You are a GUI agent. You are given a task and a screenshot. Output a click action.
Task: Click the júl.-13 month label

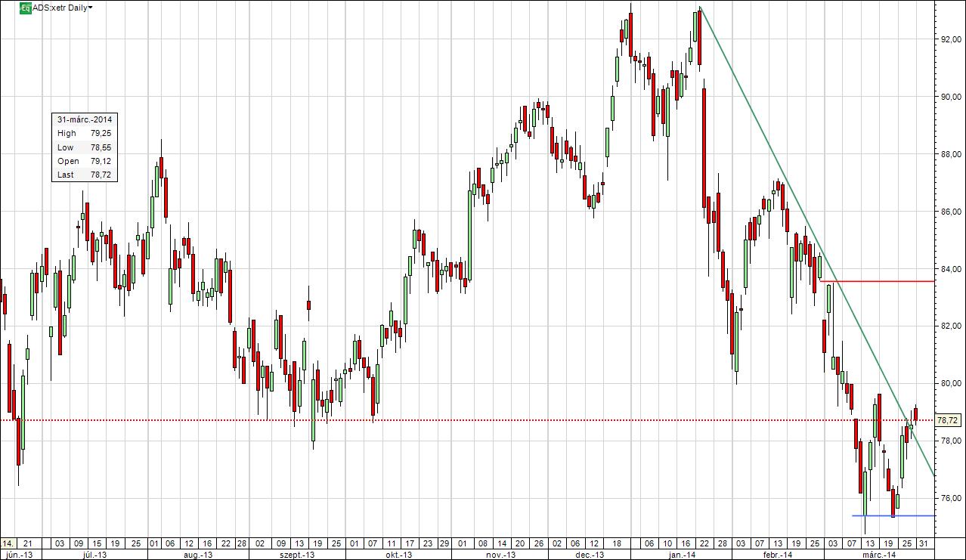tap(96, 555)
